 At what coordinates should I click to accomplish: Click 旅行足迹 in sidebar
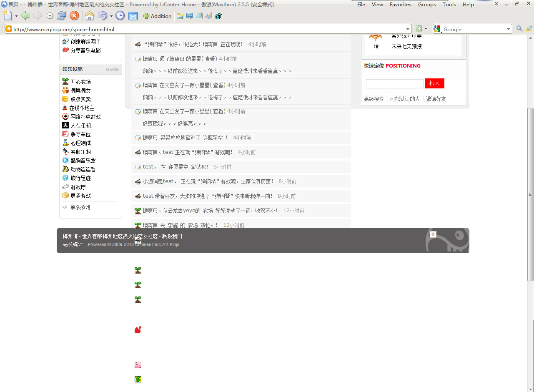tap(80, 178)
